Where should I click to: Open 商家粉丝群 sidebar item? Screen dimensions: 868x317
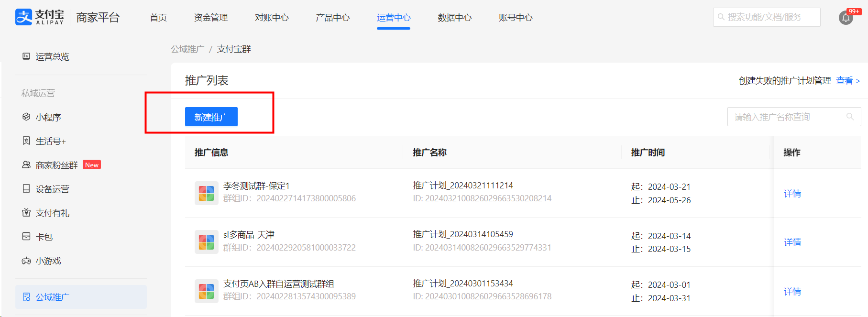(x=56, y=165)
